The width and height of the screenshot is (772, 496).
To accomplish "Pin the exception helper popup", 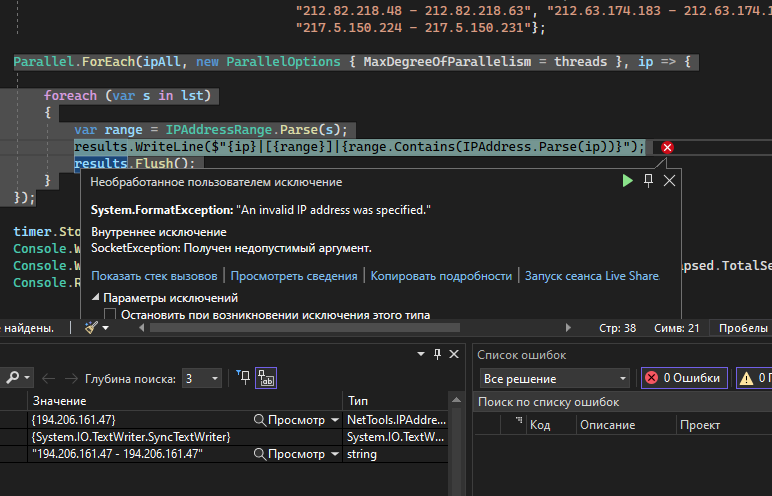I will pyautogui.click(x=648, y=180).
